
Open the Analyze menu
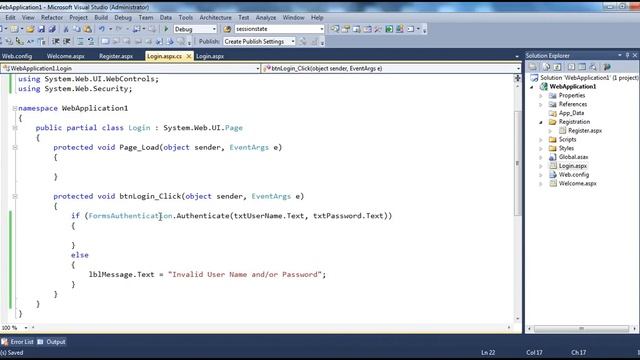coord(266,18)
